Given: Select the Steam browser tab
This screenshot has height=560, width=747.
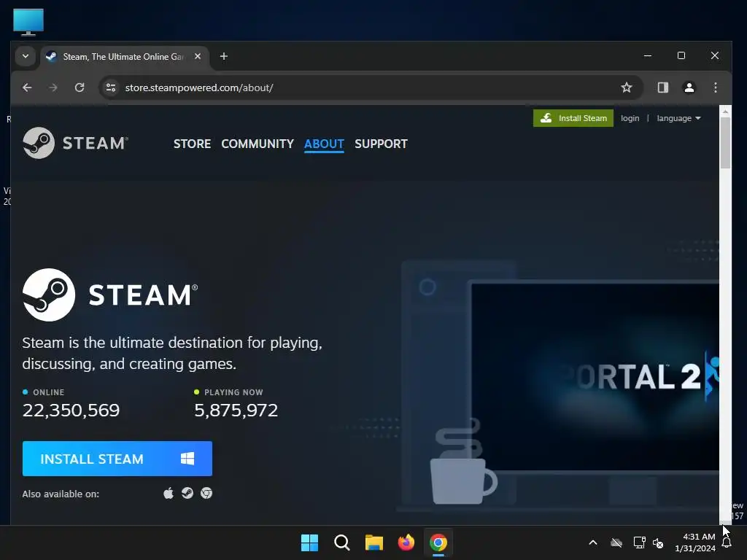Looking at the screenshot, I should point(124,57).
